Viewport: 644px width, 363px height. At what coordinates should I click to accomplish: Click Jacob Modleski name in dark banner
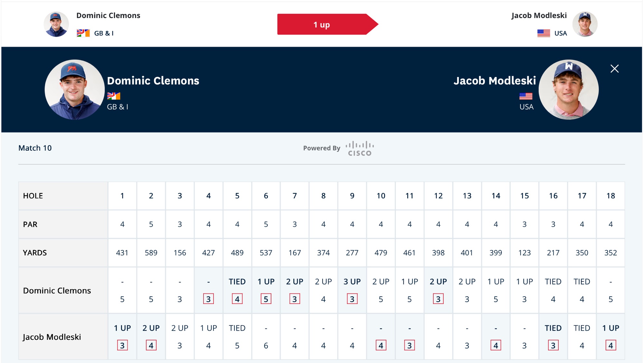495,81
